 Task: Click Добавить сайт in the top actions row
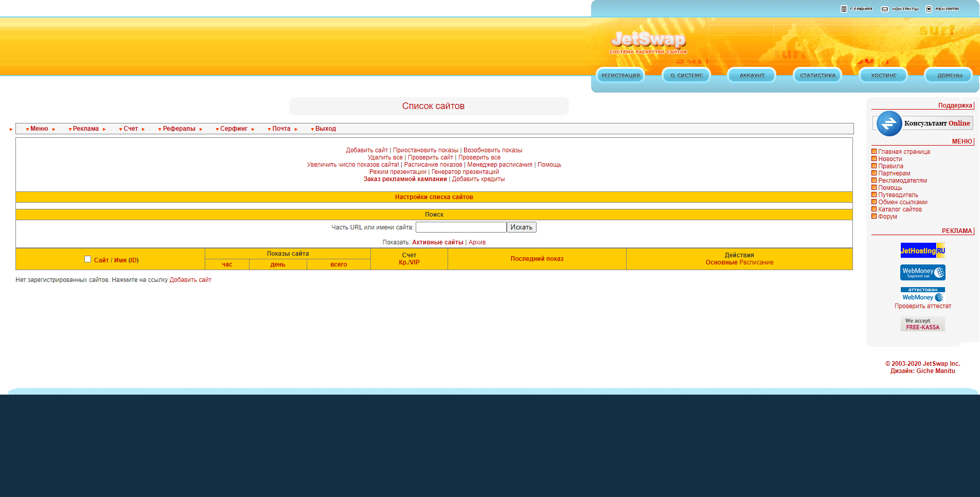coord(367,150)
